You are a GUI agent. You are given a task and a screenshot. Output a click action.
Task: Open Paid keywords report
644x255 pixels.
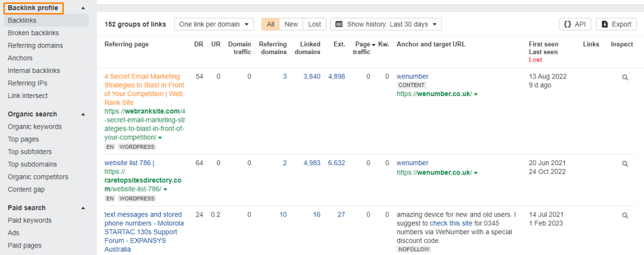(x=30, y=220)
